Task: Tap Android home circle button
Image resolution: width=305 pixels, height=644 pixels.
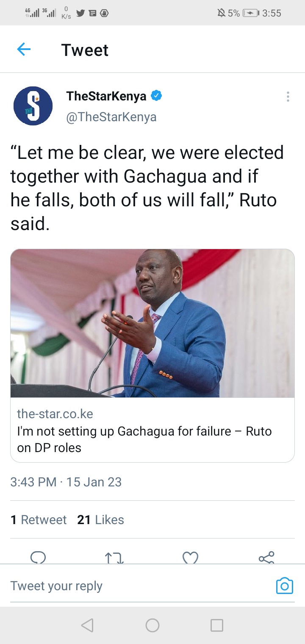Action: tap(152, 625)
